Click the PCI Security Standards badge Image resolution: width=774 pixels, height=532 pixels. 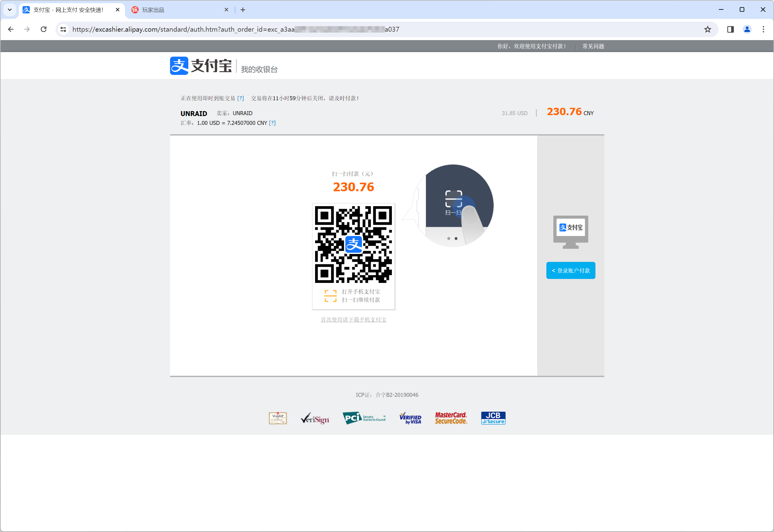364,418
